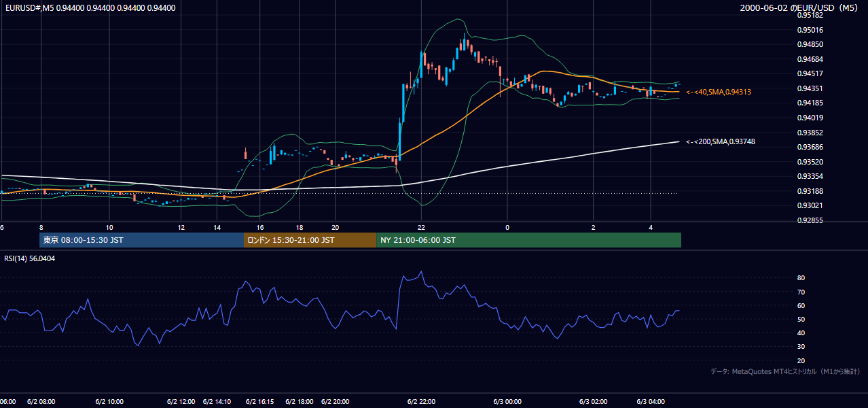This screenshot has height=408, width=868.
Task: Click the 0.94517 price axis label
Action: [810, 73]
